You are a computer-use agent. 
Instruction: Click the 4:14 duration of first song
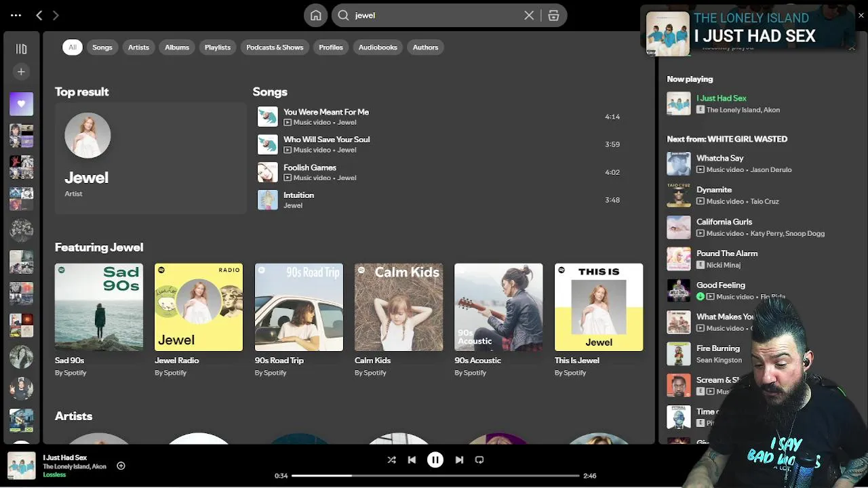click(x=612, y=117)
